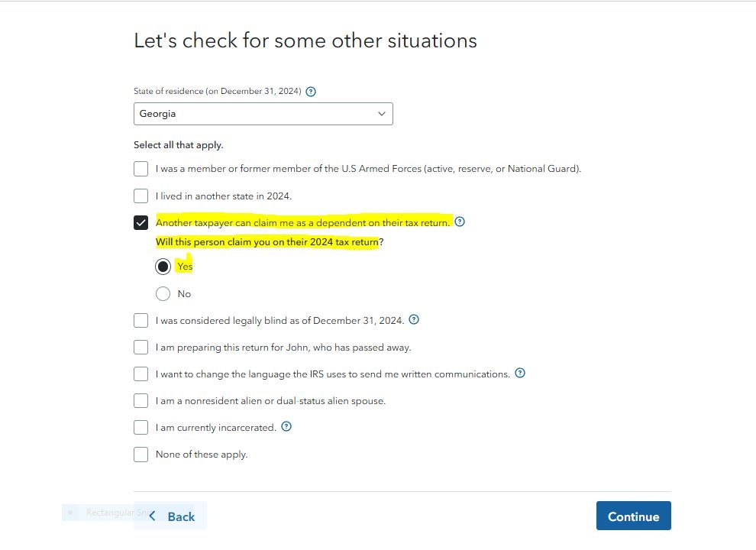This screenshot has height=550, width=756.
Task: Select the Yes radio button
Action: pyautogui.click(x=163, y=267)
